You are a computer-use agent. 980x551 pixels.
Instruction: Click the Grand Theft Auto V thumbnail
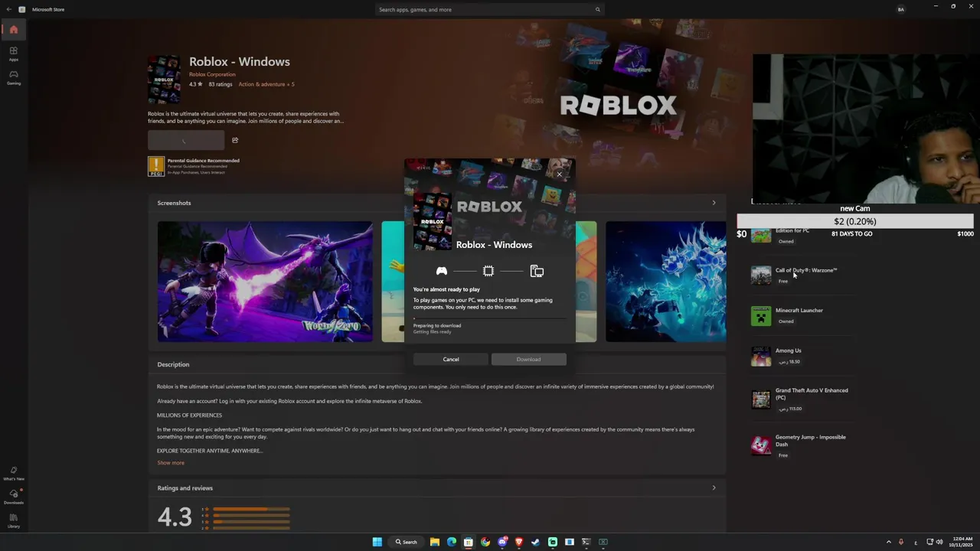click(x=761, y=399)
